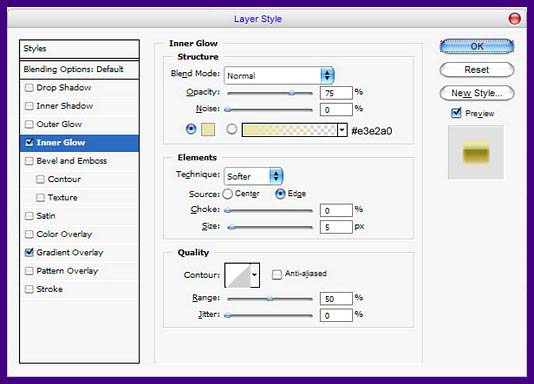Click the Noise value field
Viewport: 534px width, 384px height.
336,110
